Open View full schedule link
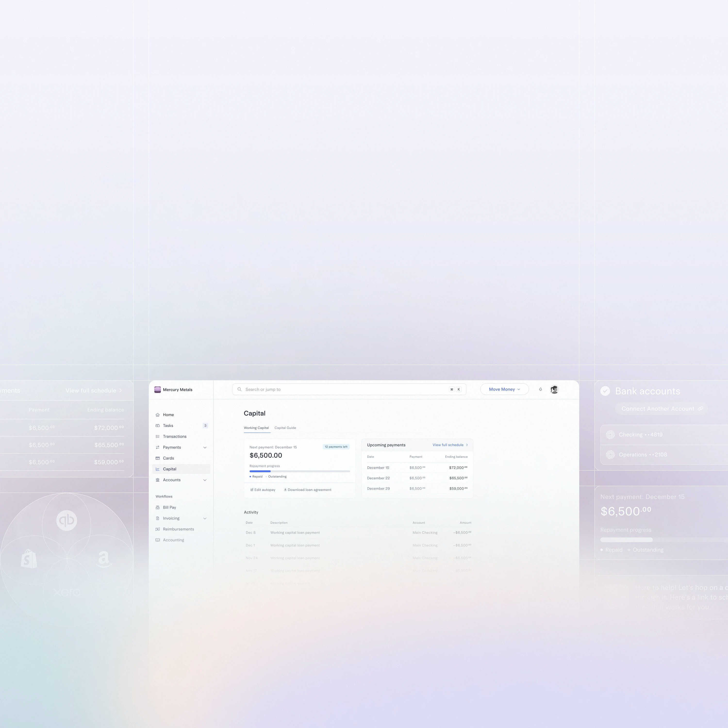The height and width of the screenshot is (728, 728). pyautogui.click(x=450, y=445)
